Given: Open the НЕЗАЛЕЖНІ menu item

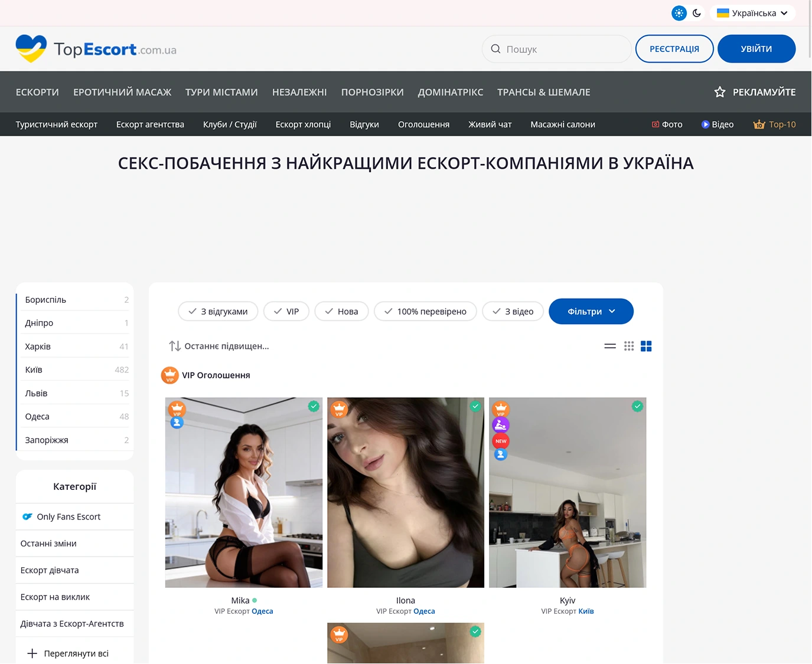Looking at the screenshot, I should click(299, 92).
